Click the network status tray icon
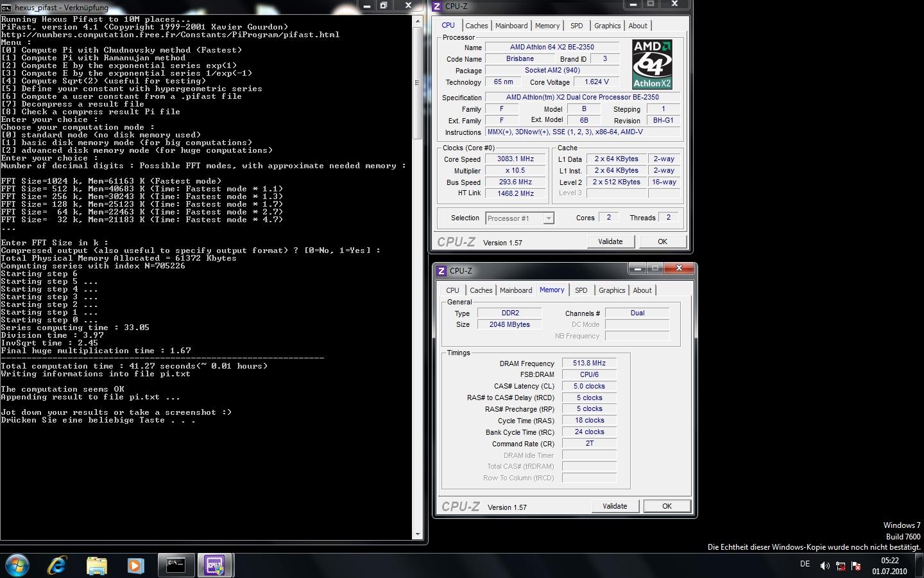 [x=840, y=566]
